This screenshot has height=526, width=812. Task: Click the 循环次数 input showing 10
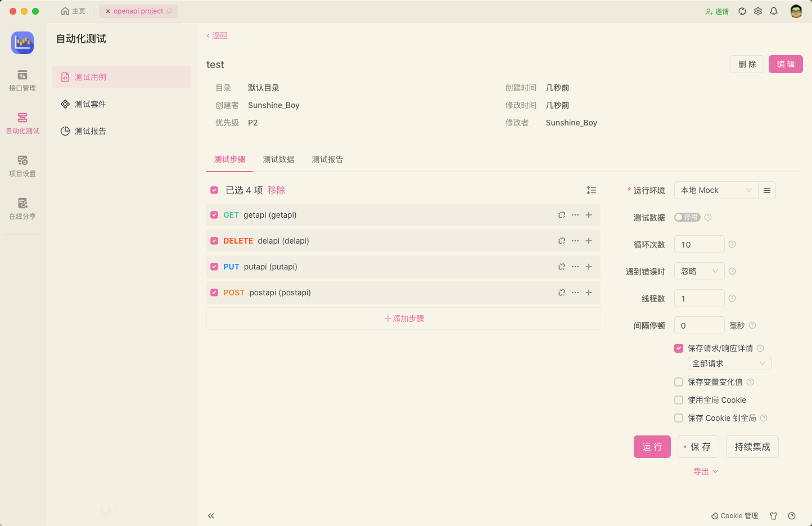click(699, 244)
